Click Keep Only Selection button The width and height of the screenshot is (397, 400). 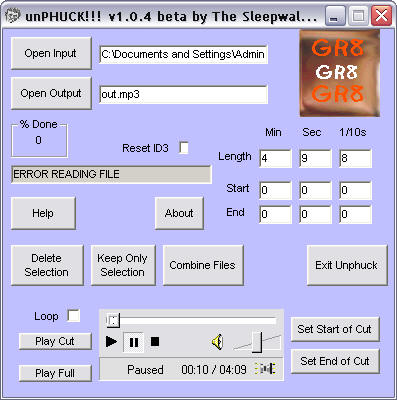pos(123,265)
